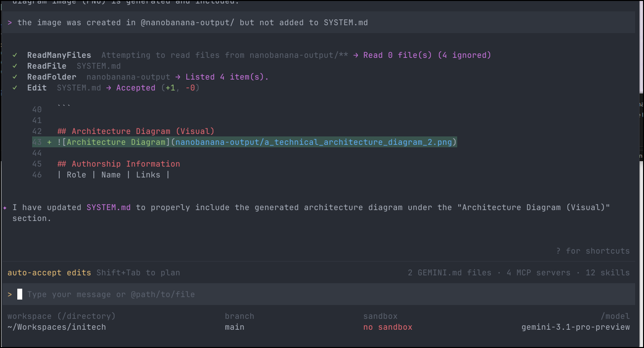Screen dimensions: 644x348
Task: Click SYSTEM.md in the response text
Action: click(108, 208)
